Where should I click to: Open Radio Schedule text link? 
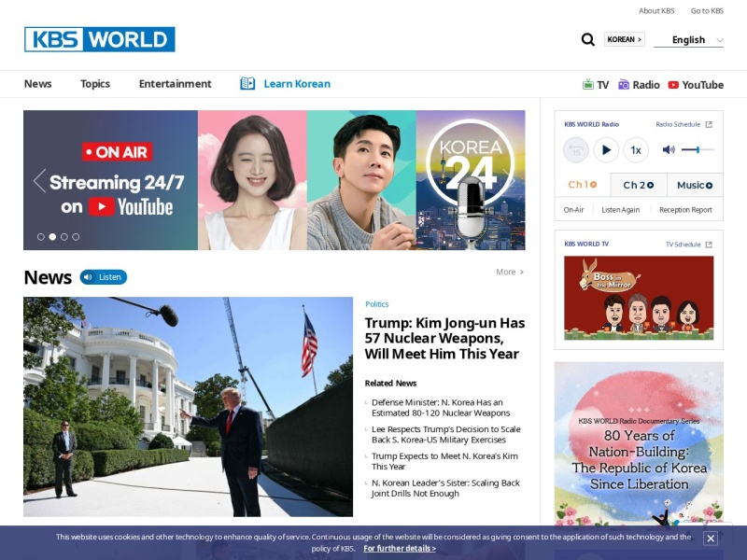pos(678,124)
